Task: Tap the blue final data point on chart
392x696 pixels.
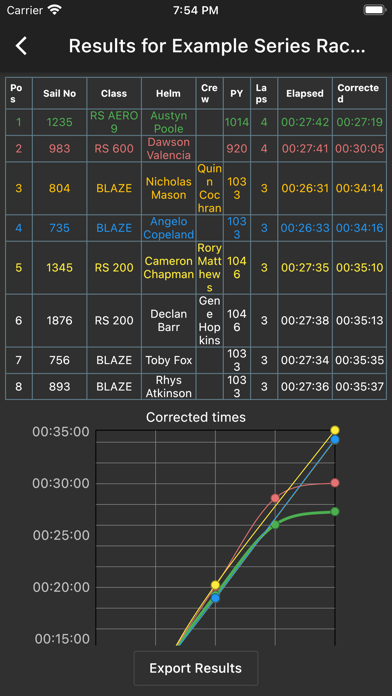Action: click(335, 439)
